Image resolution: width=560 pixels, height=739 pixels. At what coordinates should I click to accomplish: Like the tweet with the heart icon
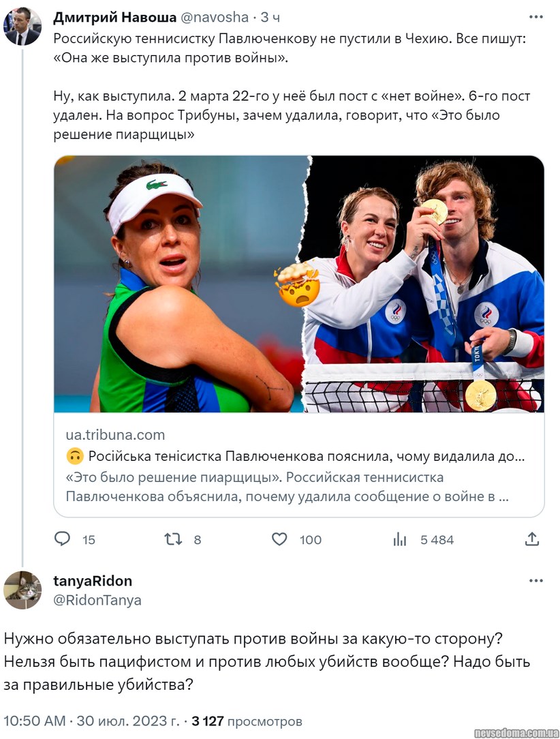(x=279, y=539)
